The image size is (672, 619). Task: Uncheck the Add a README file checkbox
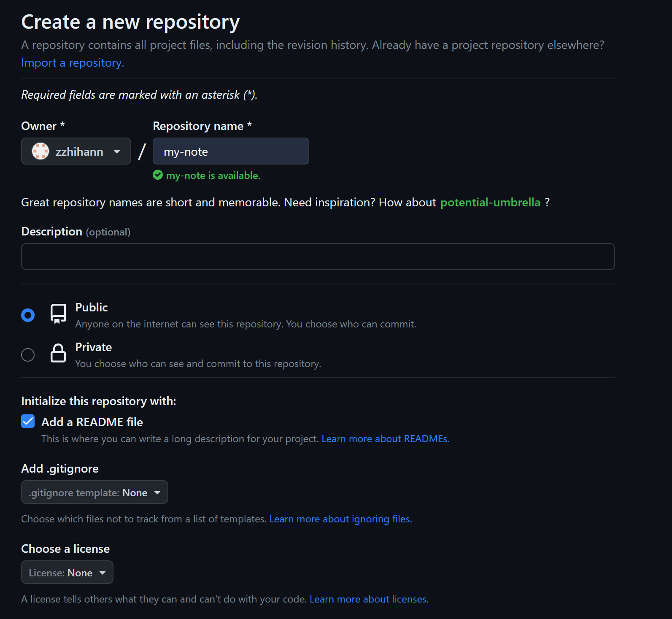pyautogui.click(x=28, y=421)
